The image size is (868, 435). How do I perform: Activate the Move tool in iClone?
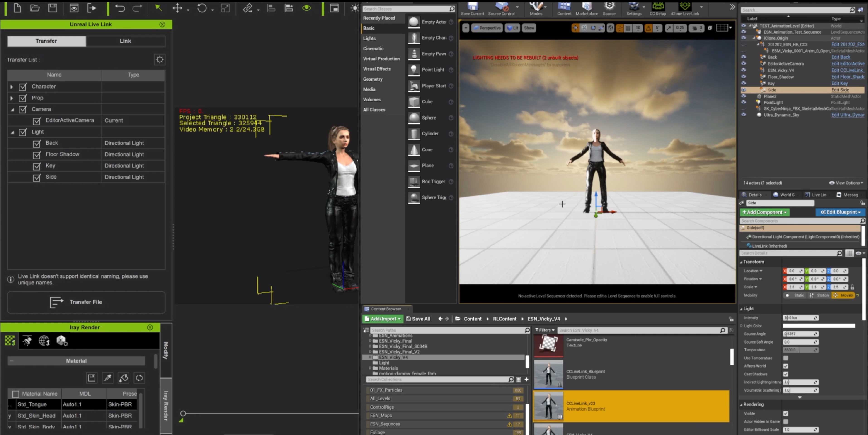[x=177, y=8]
